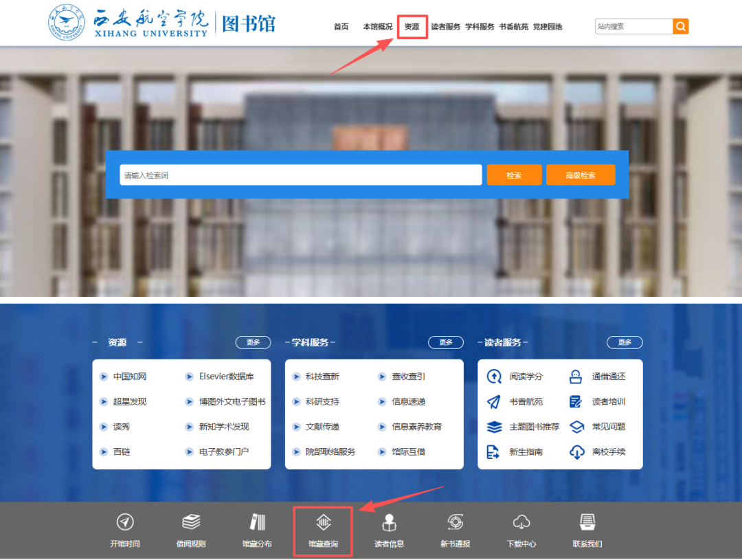Click the 下载中心 cloud download icon
This screenshot has width=742, height=560.
(521, 522)
